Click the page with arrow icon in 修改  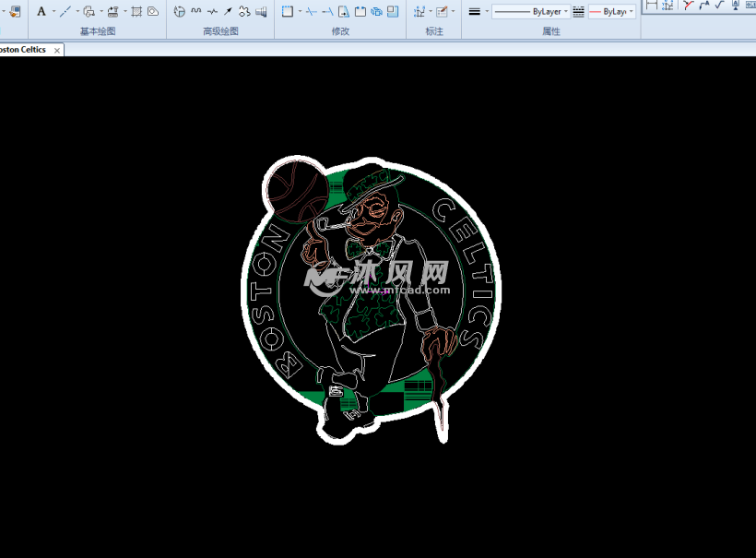(344, 11)
